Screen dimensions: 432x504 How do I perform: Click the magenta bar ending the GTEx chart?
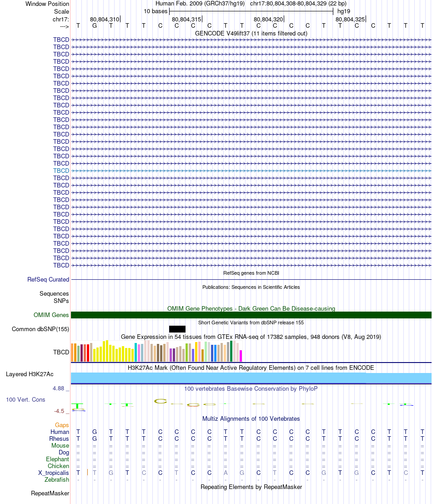[241, 356]
